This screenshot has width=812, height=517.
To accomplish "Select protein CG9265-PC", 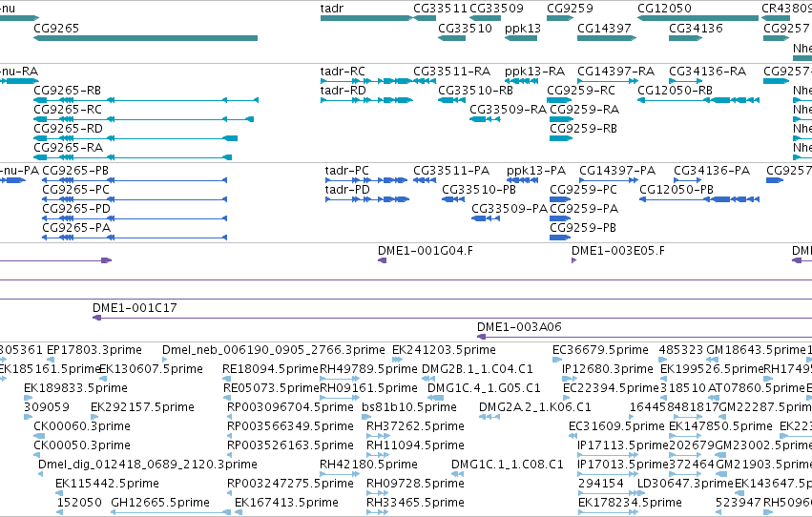I will tap(135, 199).
